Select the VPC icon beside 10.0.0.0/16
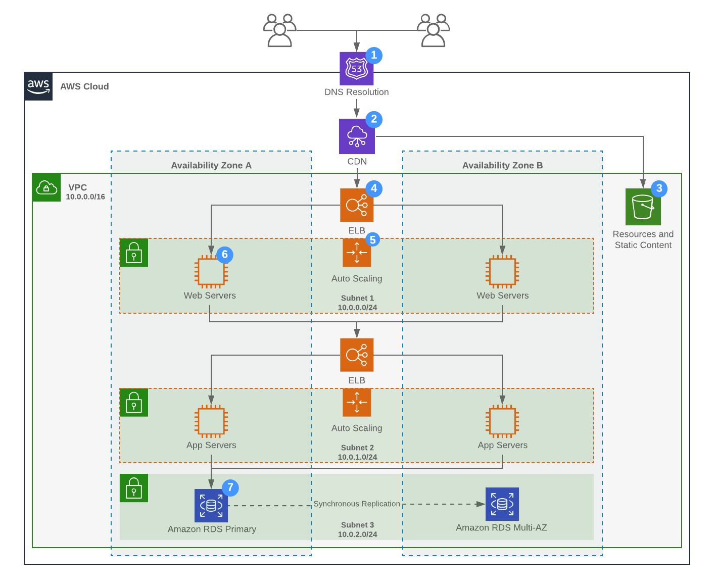Image resolution: width=716 pixels, height=588 pixels. (46, 187)
